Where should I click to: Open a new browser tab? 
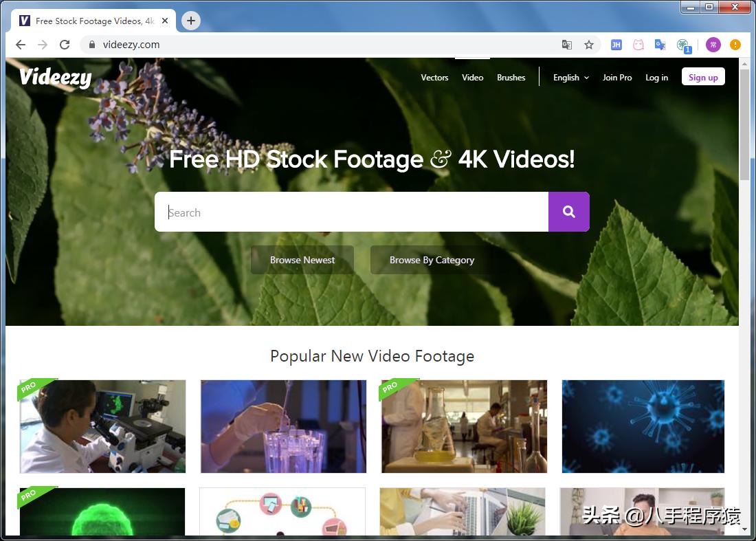(x=191, y=21)
